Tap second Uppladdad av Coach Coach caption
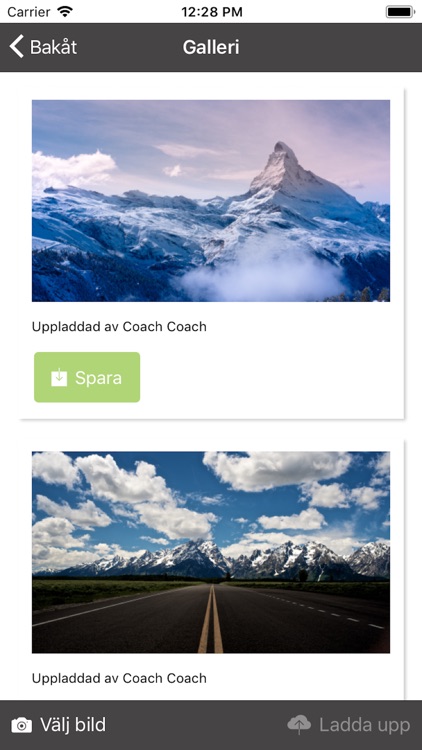The width and height of the screenshot is (422, 750). 119,678
